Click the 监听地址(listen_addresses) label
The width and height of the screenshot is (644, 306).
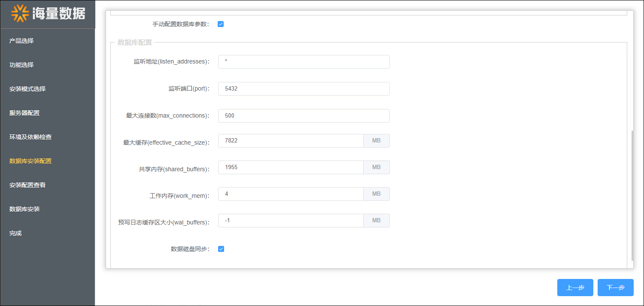[171, 62]
